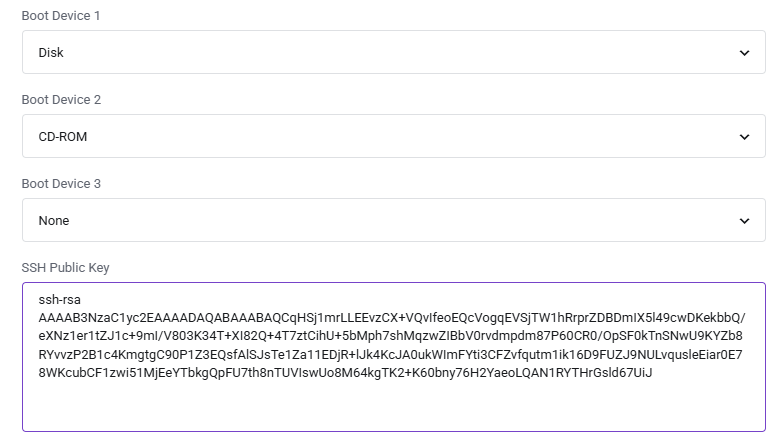This screenshot has height=442, width=781.
Task: Expand the Boot Device 2 chevron arrow
Action: pyautogui.click(x=744, y=137)
